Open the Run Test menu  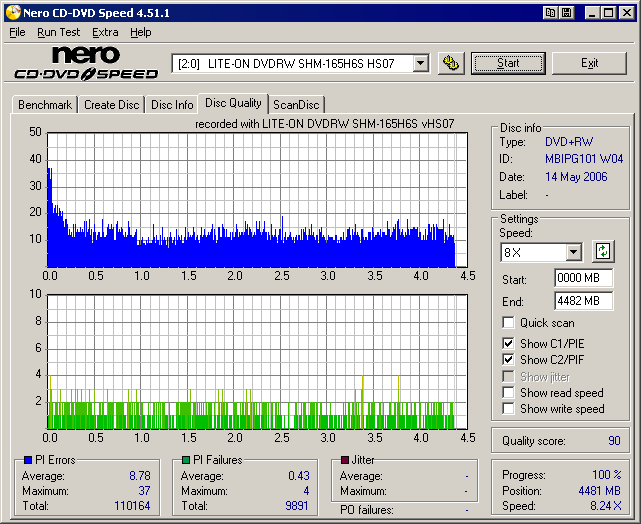click(x=59, y=32)
